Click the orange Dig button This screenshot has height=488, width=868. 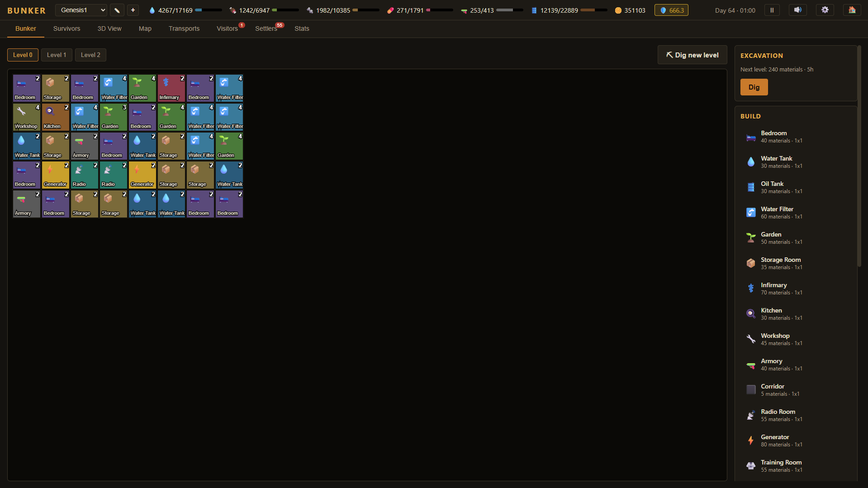754,87
